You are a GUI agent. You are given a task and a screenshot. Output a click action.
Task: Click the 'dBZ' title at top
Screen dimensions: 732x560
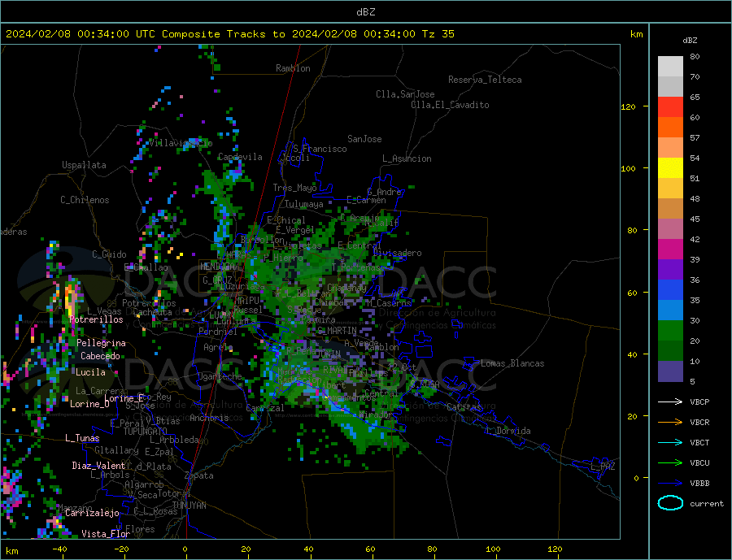point(365,12)
